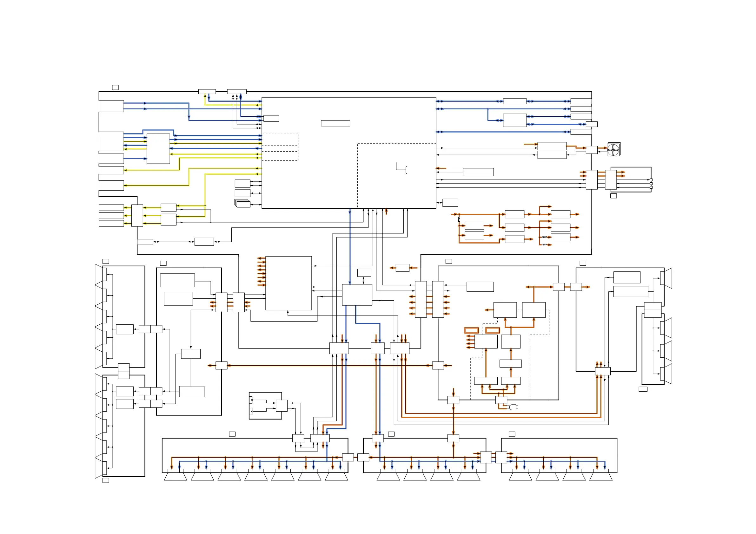Click the top small square terminal at far right
Image resolution: width=756 pixels, height=534 pixels.
[x=651, y=180]
